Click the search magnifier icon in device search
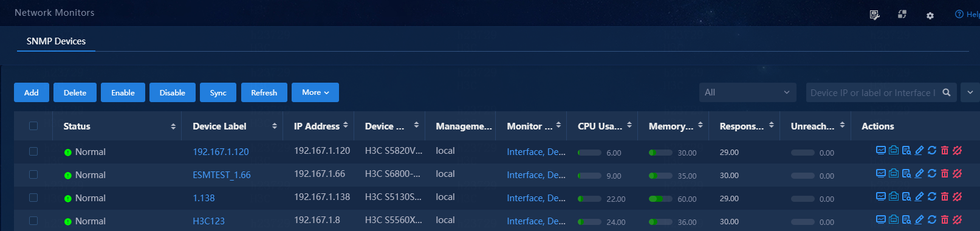This screenshot has height=231, width=980. coord(946,92)
